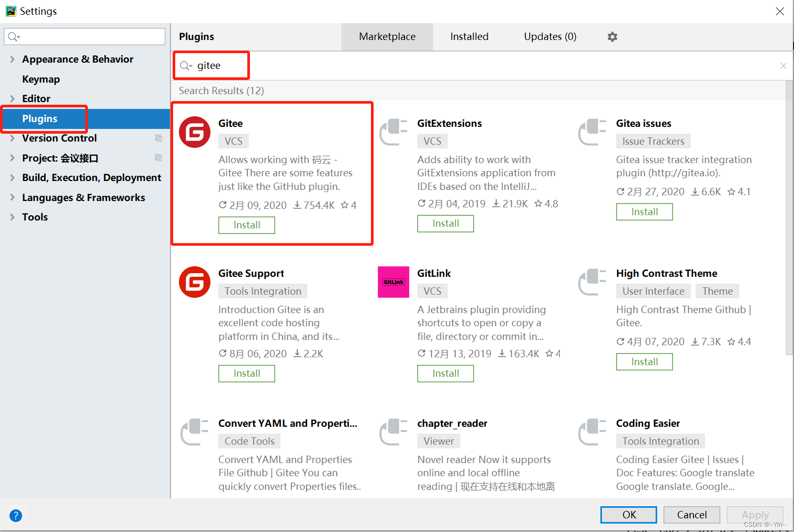The image size is (794, 532).
Task: Click the Code Tools category tag
Action: tap(250, 441)
